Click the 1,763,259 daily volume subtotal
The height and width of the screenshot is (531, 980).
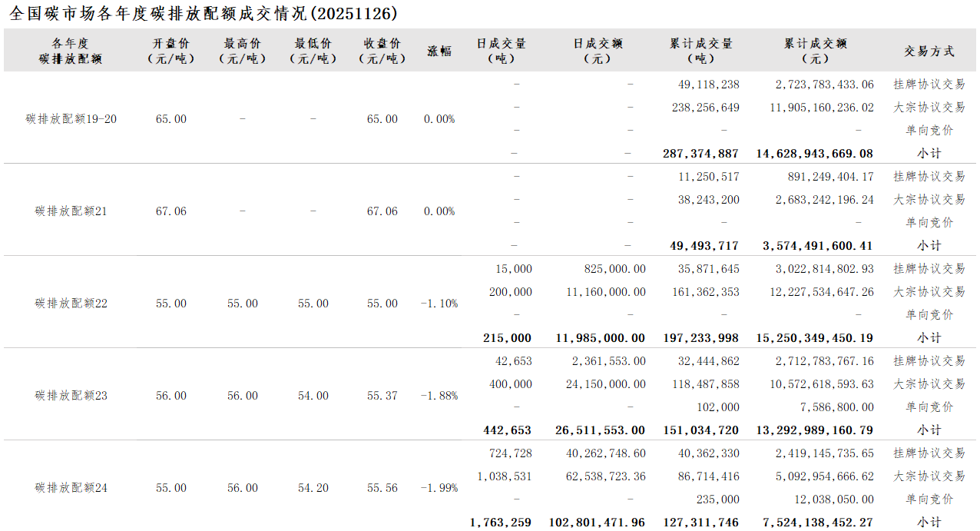[x=501, y=523]
